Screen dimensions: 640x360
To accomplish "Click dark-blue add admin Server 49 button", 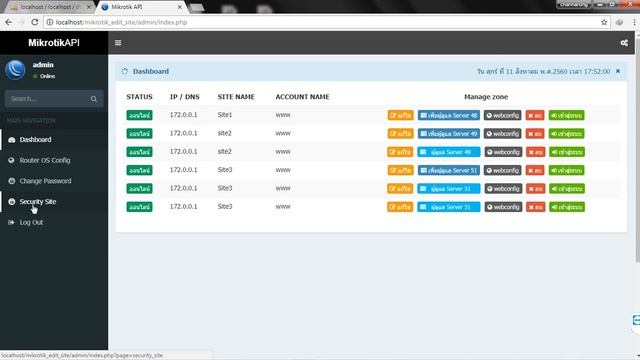I will click(x=449, y=134).
